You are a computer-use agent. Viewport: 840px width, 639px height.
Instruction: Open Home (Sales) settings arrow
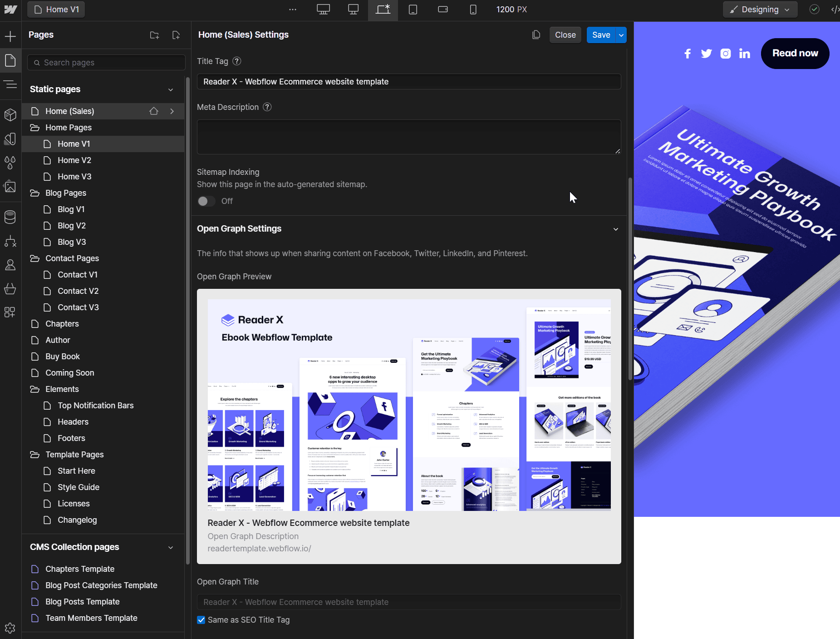[x=172, y=111]
